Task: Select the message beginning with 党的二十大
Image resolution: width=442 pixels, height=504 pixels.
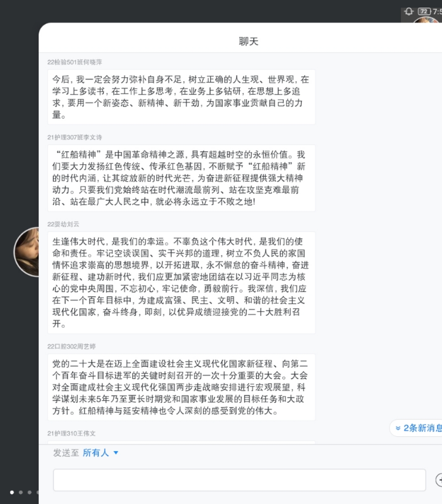Action: [182, 387]
